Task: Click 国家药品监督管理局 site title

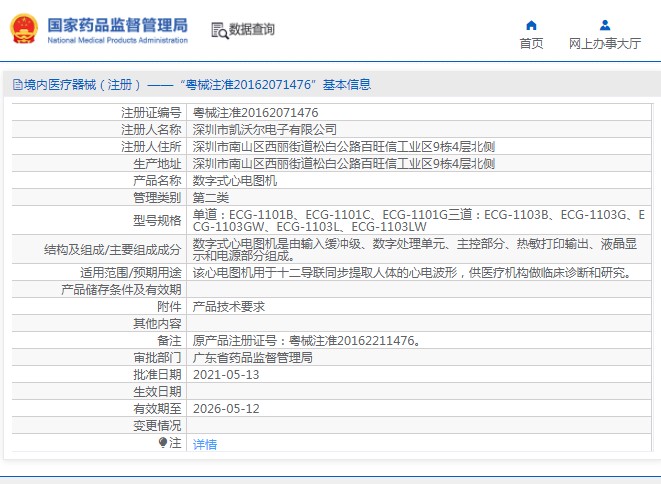Action: pyautogui.click(x=118, y=25)
